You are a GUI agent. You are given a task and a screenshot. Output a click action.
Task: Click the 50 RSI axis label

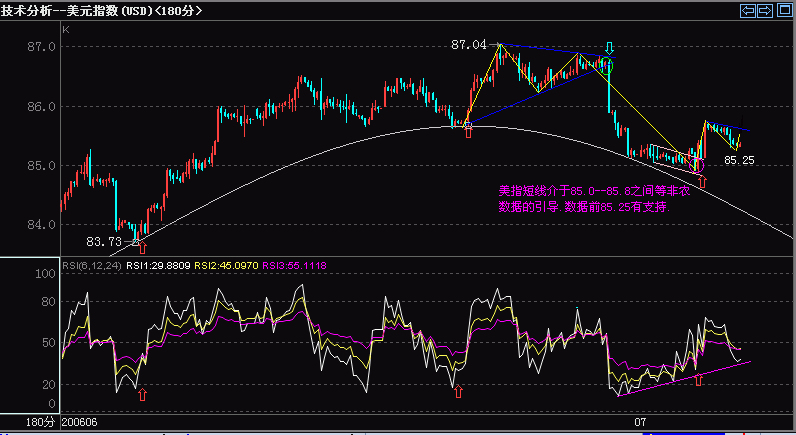tap(49, 343)
